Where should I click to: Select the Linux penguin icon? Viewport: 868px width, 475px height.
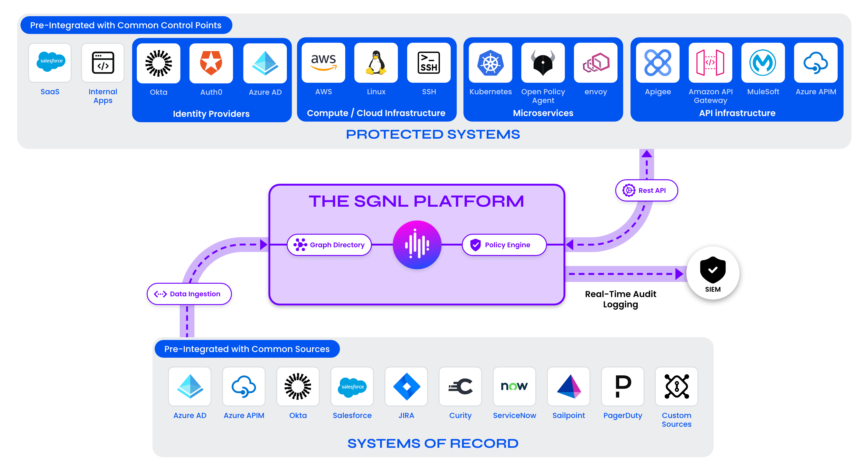pos(376,63)
